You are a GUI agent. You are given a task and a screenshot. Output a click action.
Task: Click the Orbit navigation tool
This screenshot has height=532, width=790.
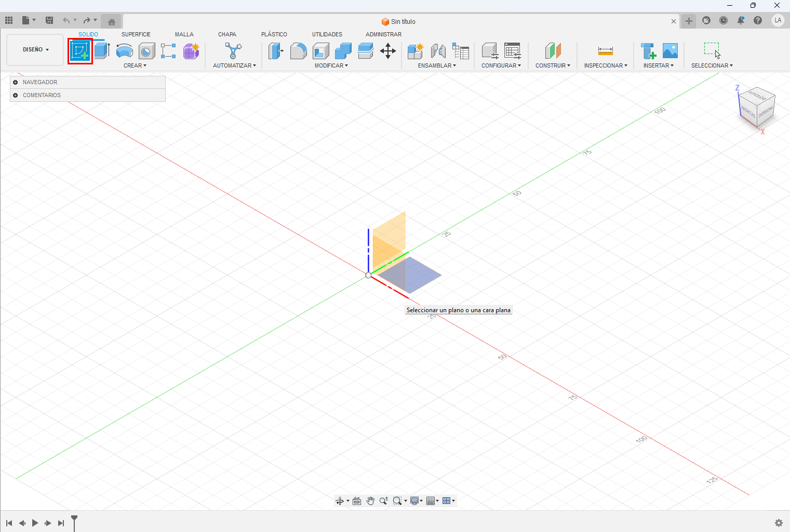click(x=340, y=501)
